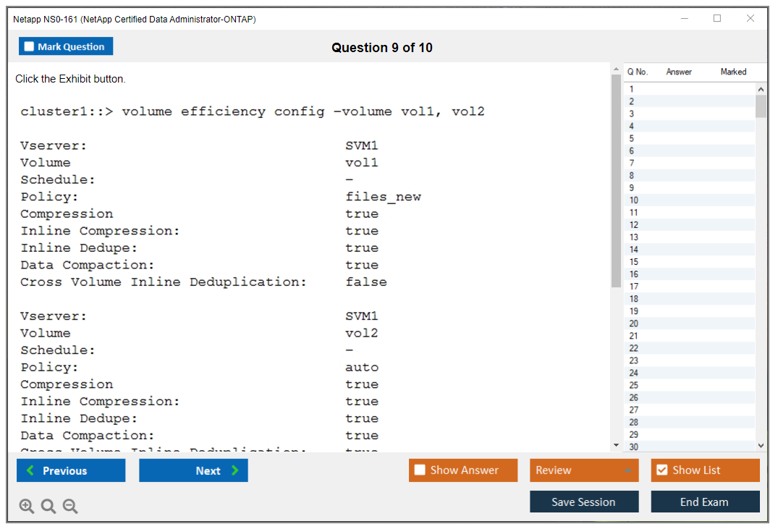Advance to the Next question
This screenshot has width=778, height=532.
coord(193,470)
